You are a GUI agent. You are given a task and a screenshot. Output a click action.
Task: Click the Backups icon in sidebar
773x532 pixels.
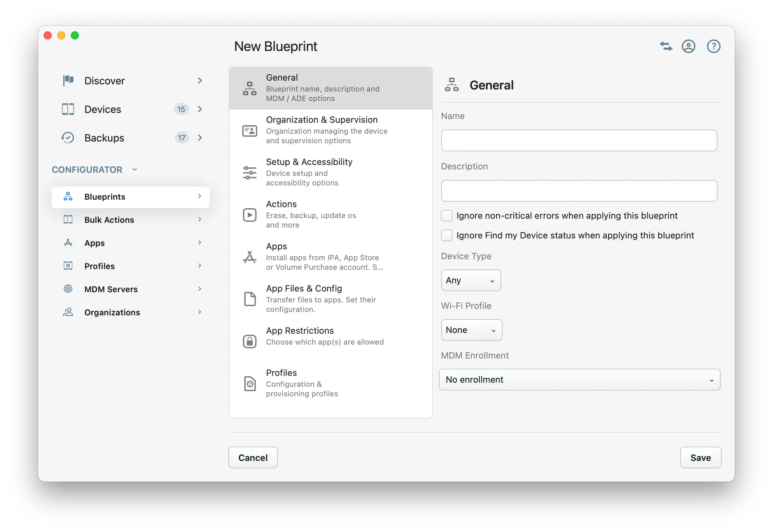pos(68,138)
